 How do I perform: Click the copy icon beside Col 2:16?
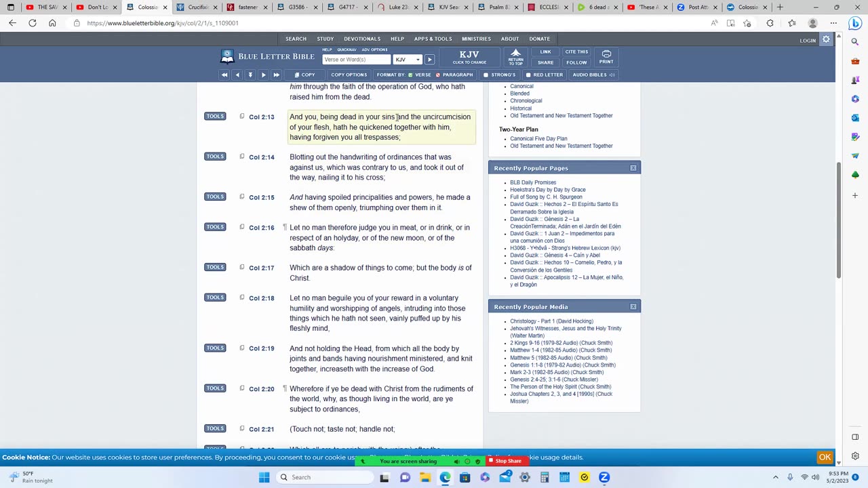coord(241,227)
